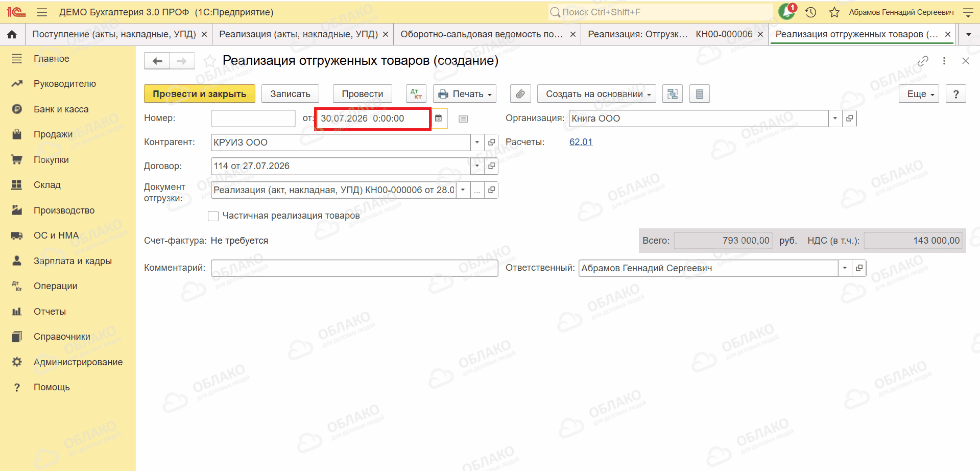Open Контрагент КРУИЗ ООО record icon

(491, 143)
